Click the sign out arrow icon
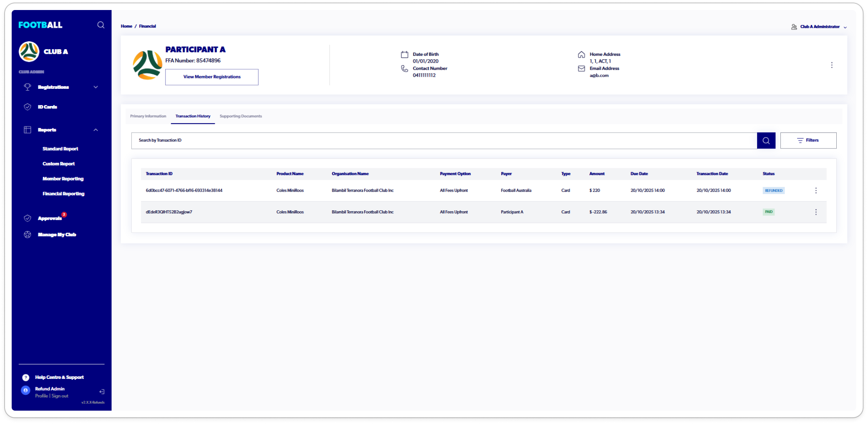Screen dimensions: 868x424 click(102, 391)
